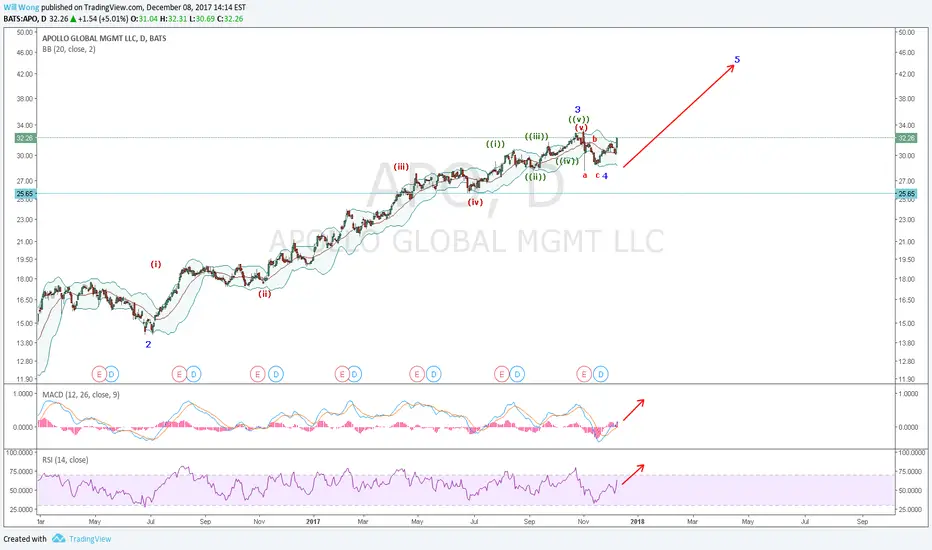Click the earnings E marker near February 2017
Screen dimensions: 932x550
pyautogui.click(x=341, y=374)
